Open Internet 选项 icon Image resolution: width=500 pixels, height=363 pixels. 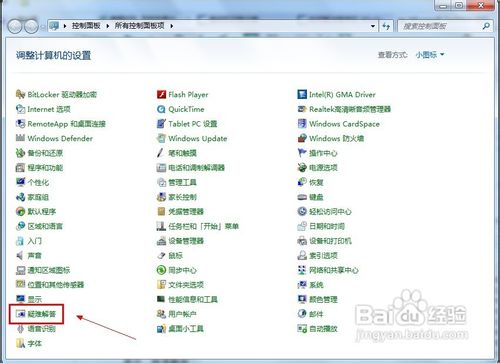20,109
